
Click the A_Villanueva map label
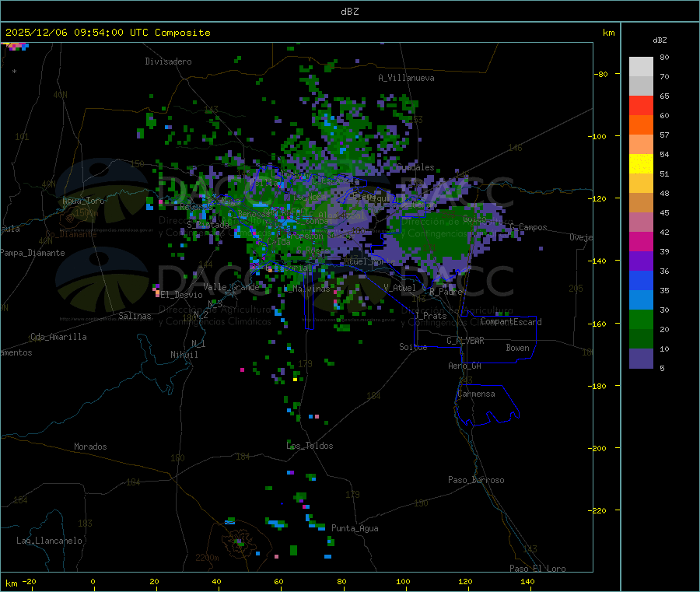(406, 78)
